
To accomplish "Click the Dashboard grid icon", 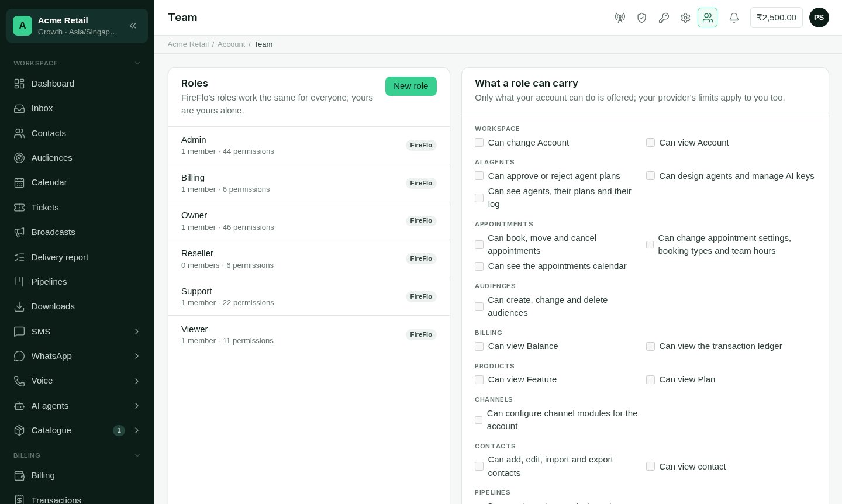I will (x=19, y=84).
